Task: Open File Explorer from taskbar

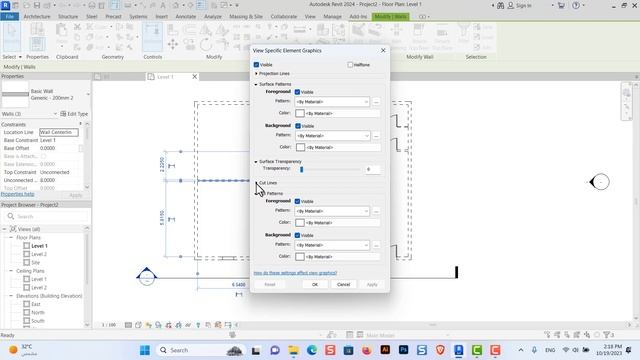Action: point(293,350)
